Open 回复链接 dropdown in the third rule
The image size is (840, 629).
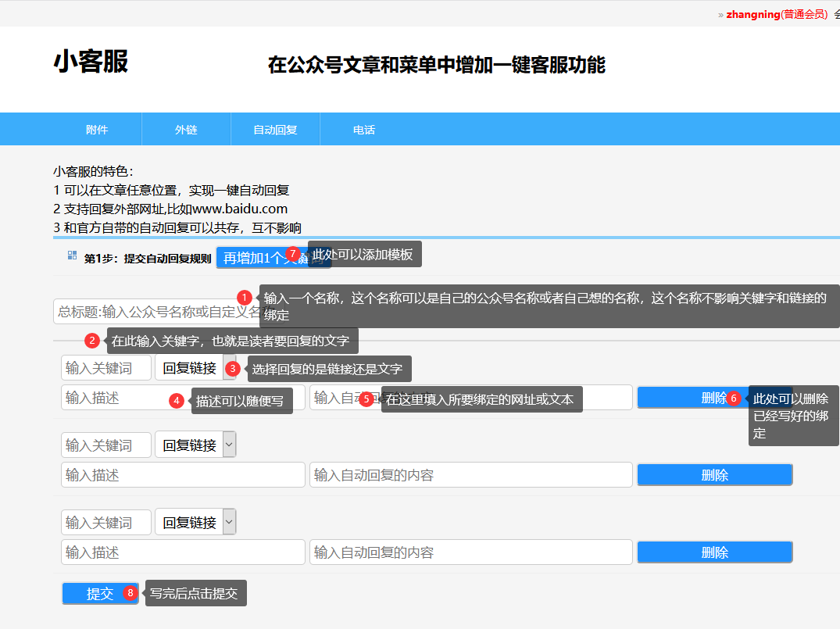coord(195,522)
